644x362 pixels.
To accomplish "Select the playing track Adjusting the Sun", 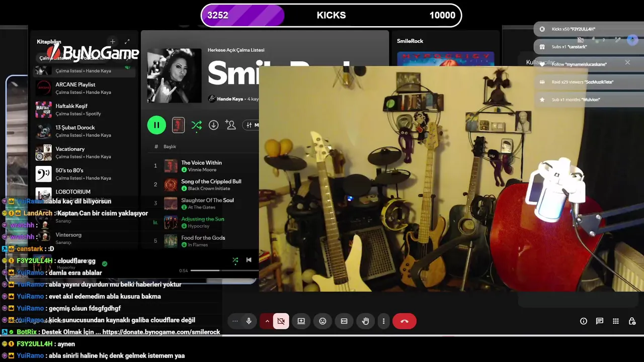I will (203, 219).
